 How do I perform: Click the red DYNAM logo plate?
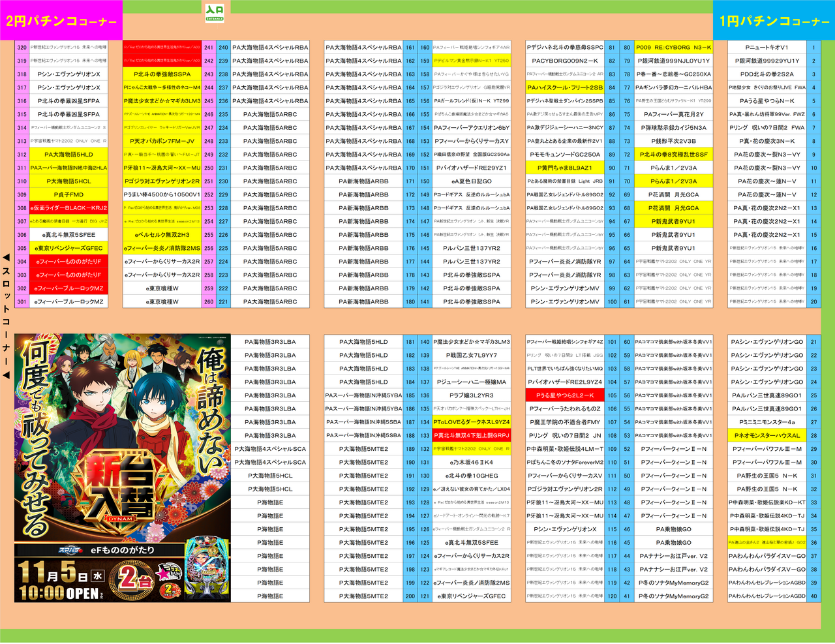[x=119, y=519]
